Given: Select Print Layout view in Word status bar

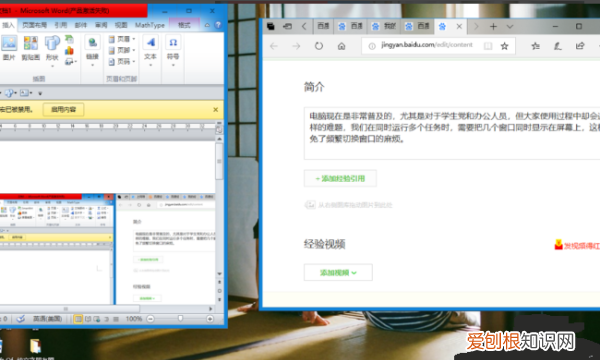Looking at the screenshot, I should pyautogui.click(x=78, y=319).
